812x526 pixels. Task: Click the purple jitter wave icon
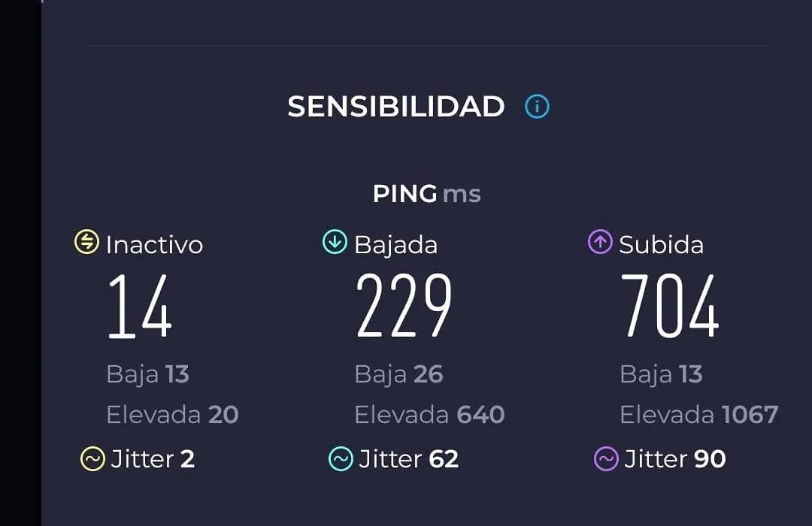[606, 458]
